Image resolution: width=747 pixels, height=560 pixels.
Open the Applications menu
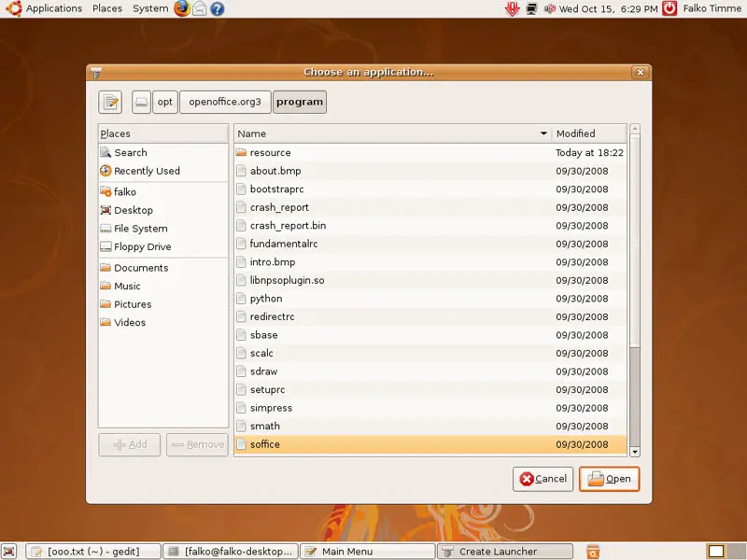coord(44,8)
